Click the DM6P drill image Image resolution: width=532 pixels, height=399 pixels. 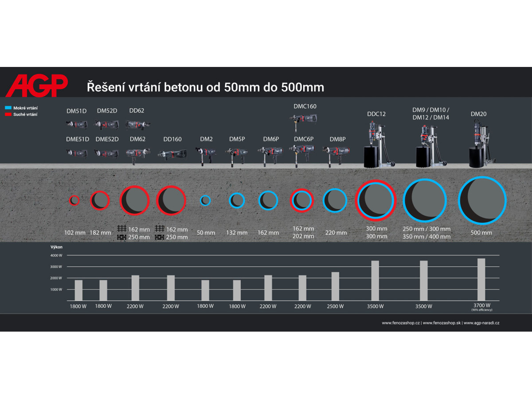coord(270,156)
